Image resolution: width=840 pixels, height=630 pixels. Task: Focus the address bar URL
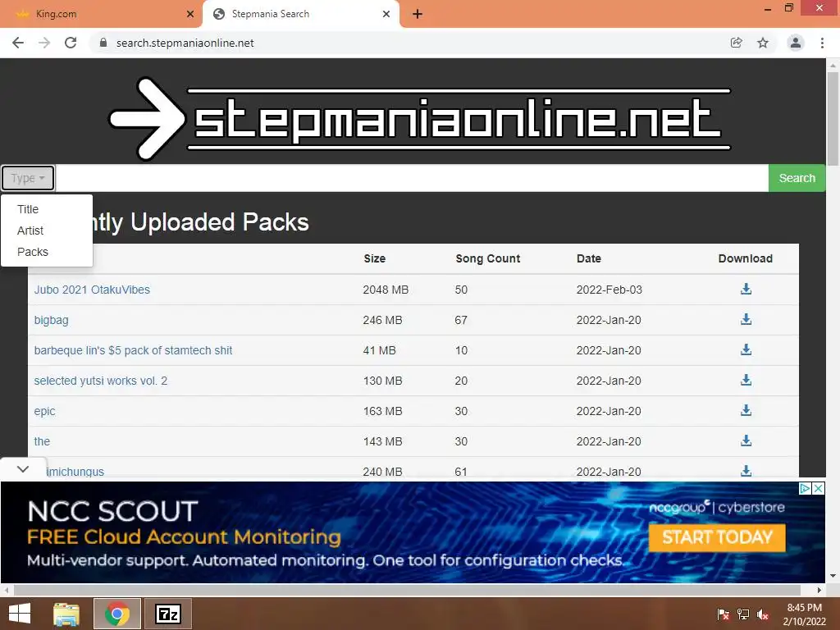[185, 43]
